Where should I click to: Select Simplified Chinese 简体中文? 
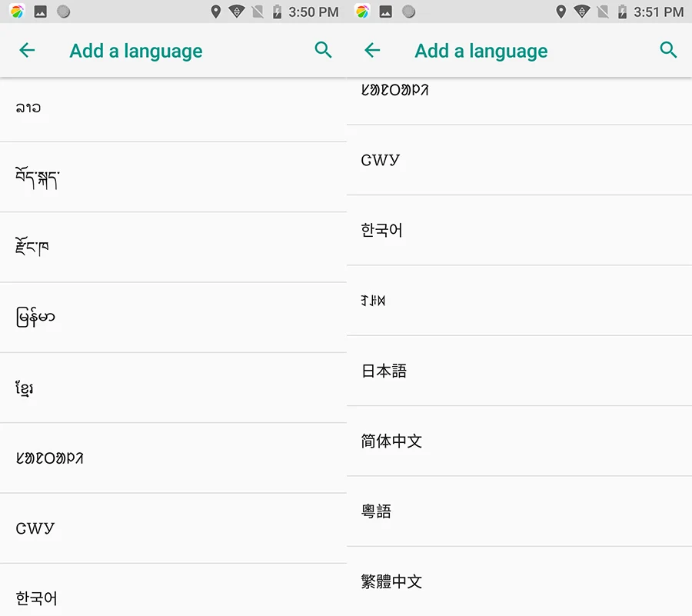pyautogui.click(x=520, y=441)
